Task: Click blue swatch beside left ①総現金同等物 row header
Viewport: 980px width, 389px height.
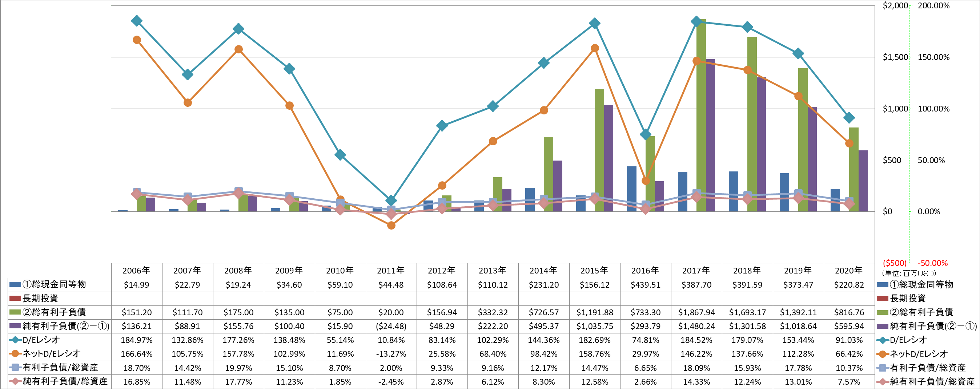Action: tap(15, 284)
